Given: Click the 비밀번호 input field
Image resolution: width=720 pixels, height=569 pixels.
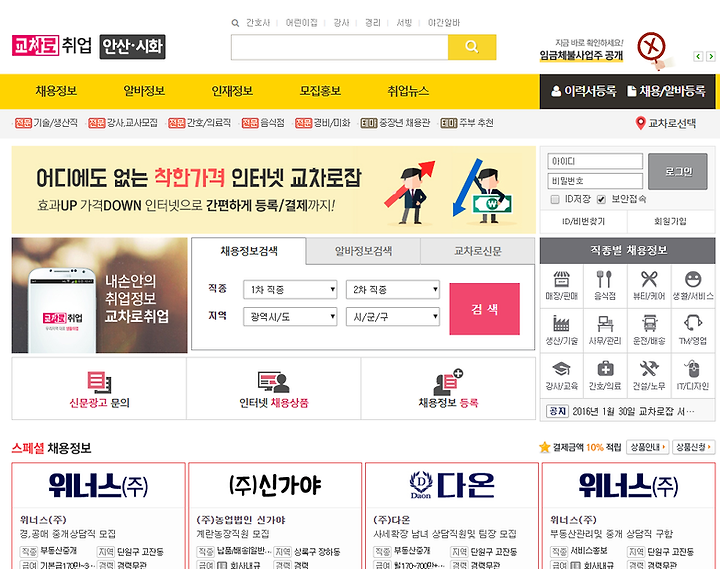Looking at the screenshot, I should (x=595, y=181).
